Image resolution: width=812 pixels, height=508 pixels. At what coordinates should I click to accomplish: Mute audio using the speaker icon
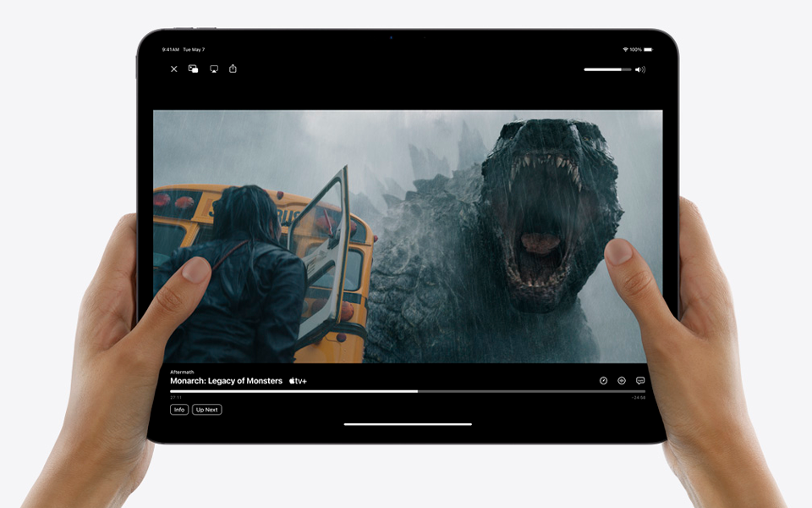(x=640, y=69)
